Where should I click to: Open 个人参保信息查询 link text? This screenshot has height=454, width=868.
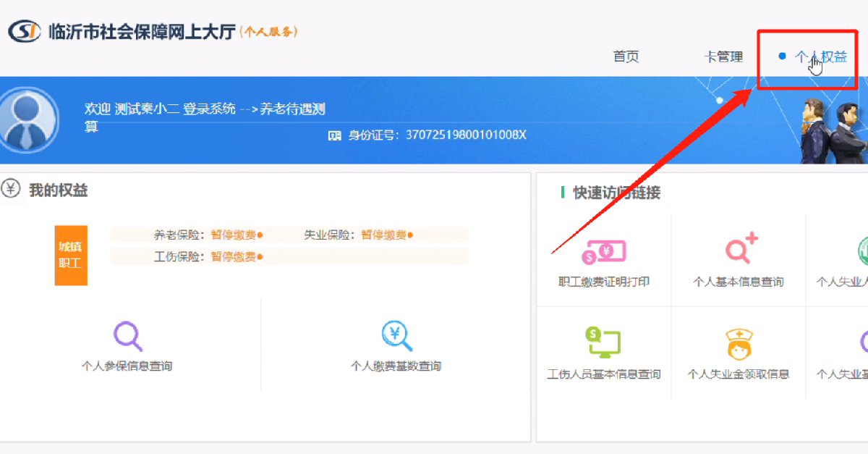tap(127, 366)
